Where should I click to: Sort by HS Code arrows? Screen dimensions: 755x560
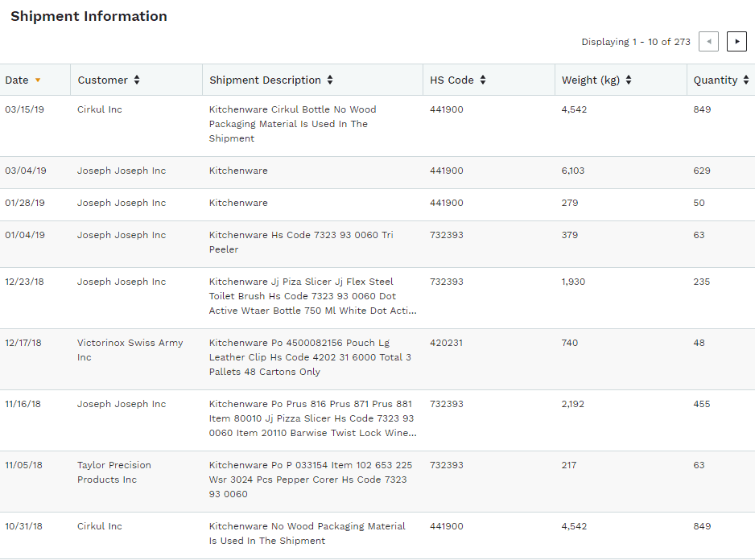[x=483, y=80]
